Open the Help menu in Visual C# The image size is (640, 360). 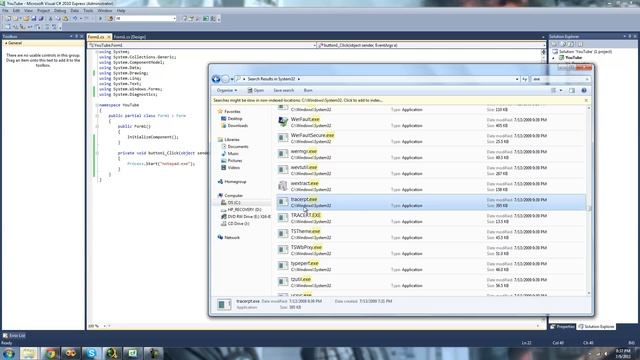pos(121,11)
